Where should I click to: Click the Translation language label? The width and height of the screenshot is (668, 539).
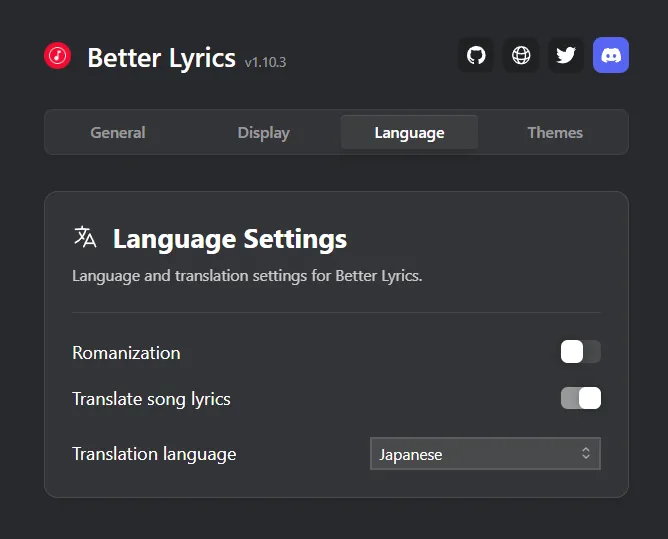click(154, 454)
